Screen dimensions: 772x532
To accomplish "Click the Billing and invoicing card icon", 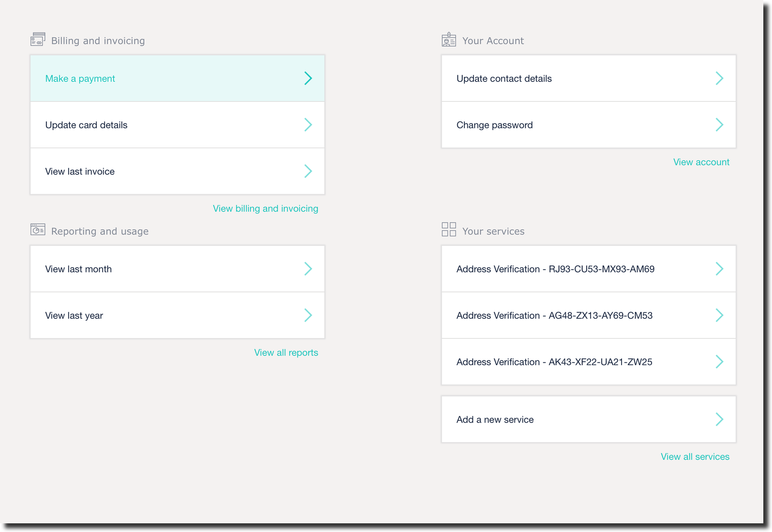I will (38, 40).
